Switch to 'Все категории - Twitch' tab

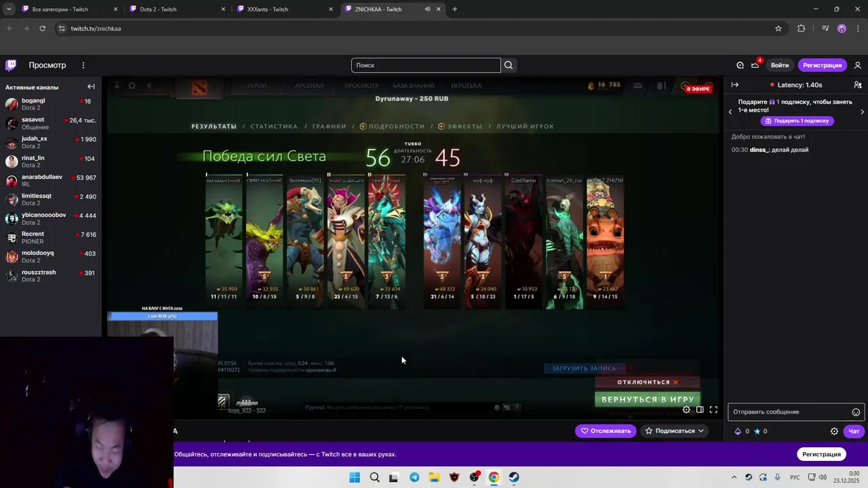click(x=68, y=9)
